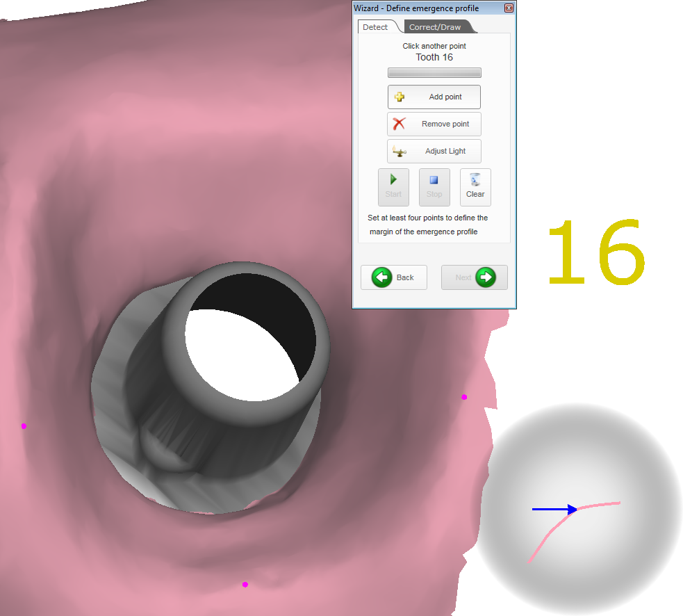Select the magenta margin point on the left gingiva

(24, 426)
